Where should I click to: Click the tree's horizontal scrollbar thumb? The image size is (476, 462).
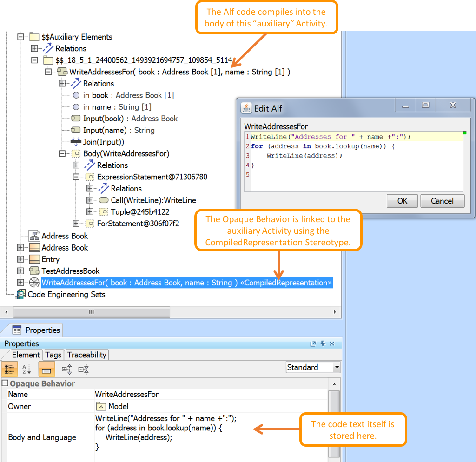(91, 311)
